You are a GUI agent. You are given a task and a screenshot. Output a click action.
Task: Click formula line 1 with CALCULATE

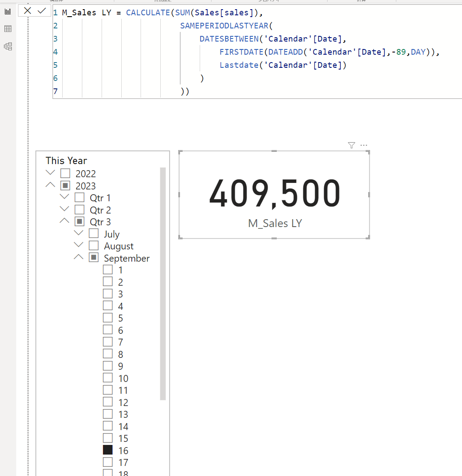pos(162,12)
